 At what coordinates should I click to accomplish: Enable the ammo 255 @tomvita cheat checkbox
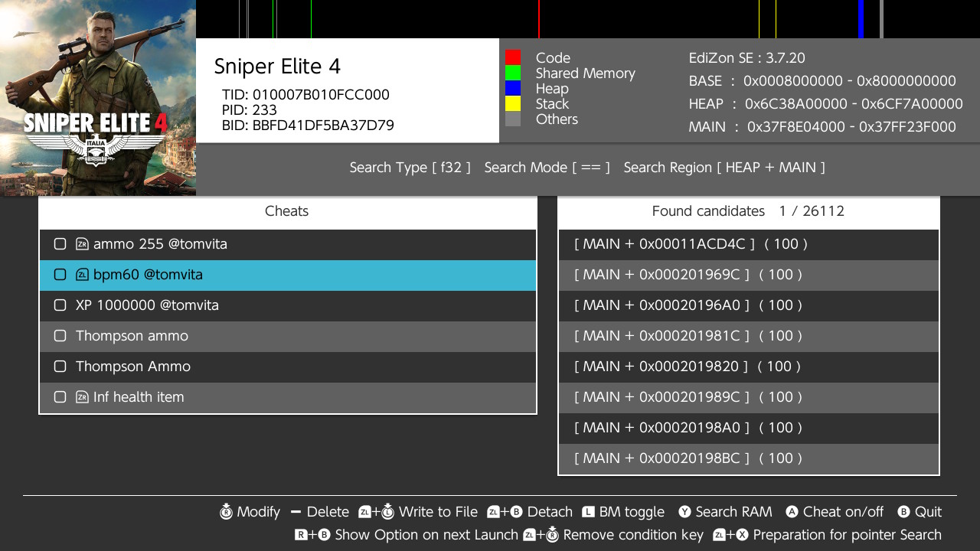tap(60, 244)
